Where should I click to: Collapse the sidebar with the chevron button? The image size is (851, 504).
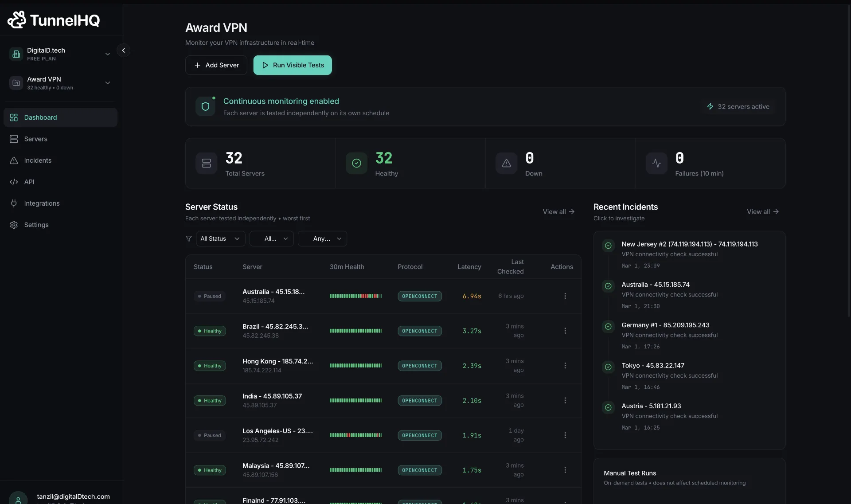tap(124, 51)
